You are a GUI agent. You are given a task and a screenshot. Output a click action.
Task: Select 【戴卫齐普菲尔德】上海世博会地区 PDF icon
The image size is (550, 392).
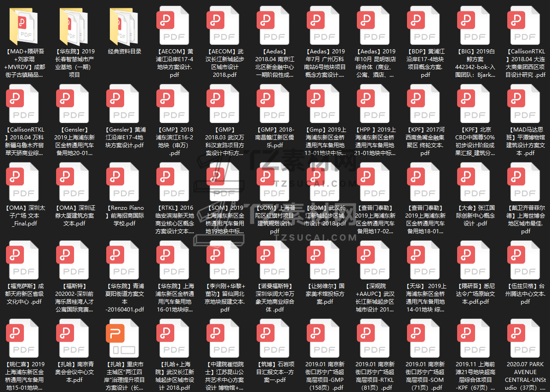pos(524,182)
